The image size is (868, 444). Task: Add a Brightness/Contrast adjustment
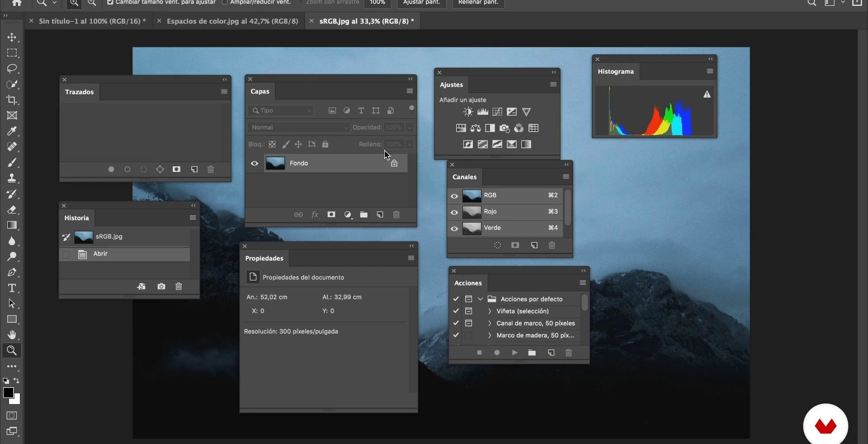(x=468, y=112)
